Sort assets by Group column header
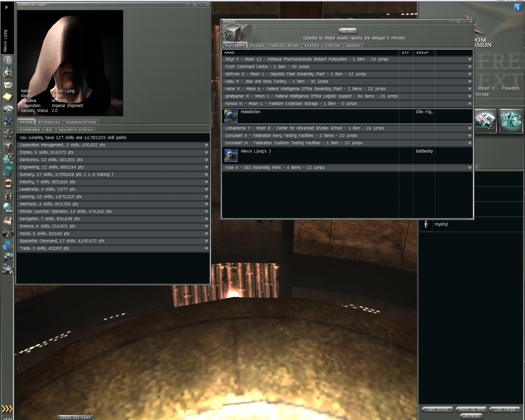The image size is (525, 420). click(424, 52)
